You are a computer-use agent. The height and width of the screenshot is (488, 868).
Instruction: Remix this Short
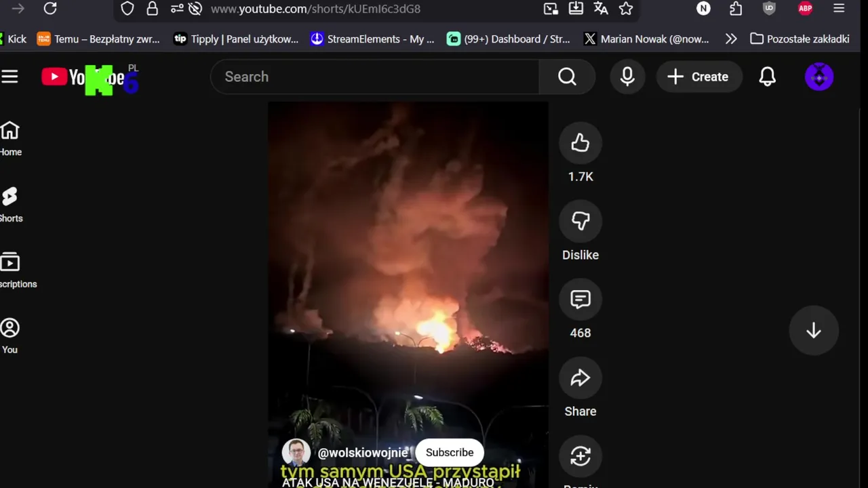pos(580,456)
